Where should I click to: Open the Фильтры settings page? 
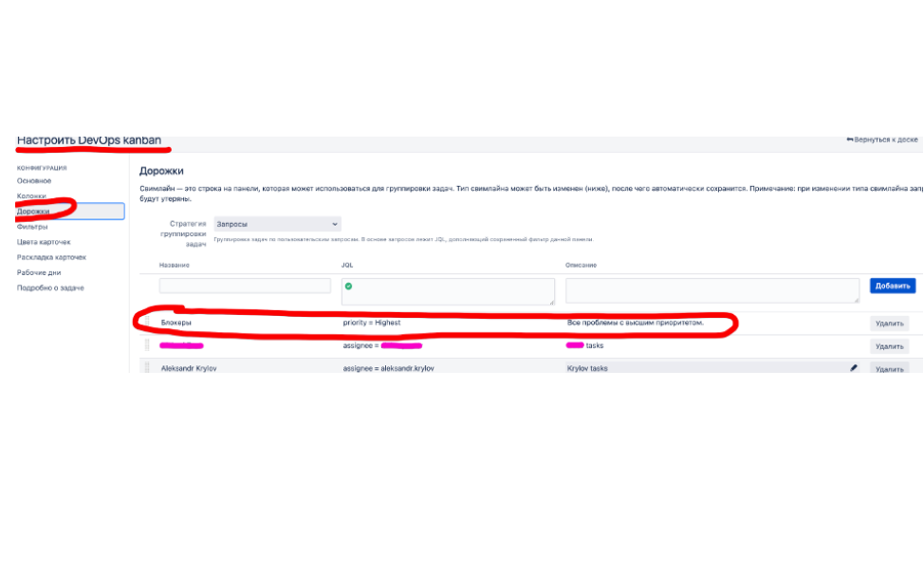pyautogui.click(x=32, y=227)
